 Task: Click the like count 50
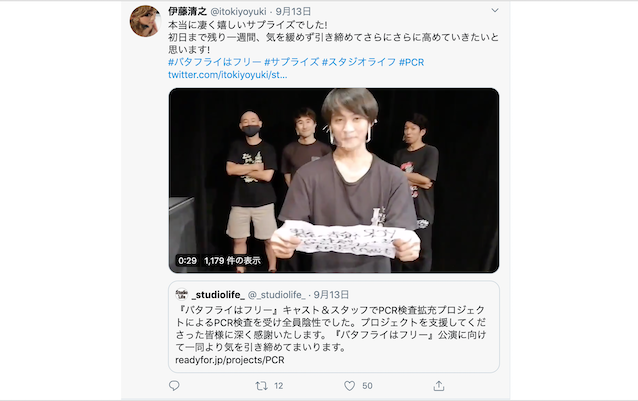pyautogui.click(x=367, y=386)
